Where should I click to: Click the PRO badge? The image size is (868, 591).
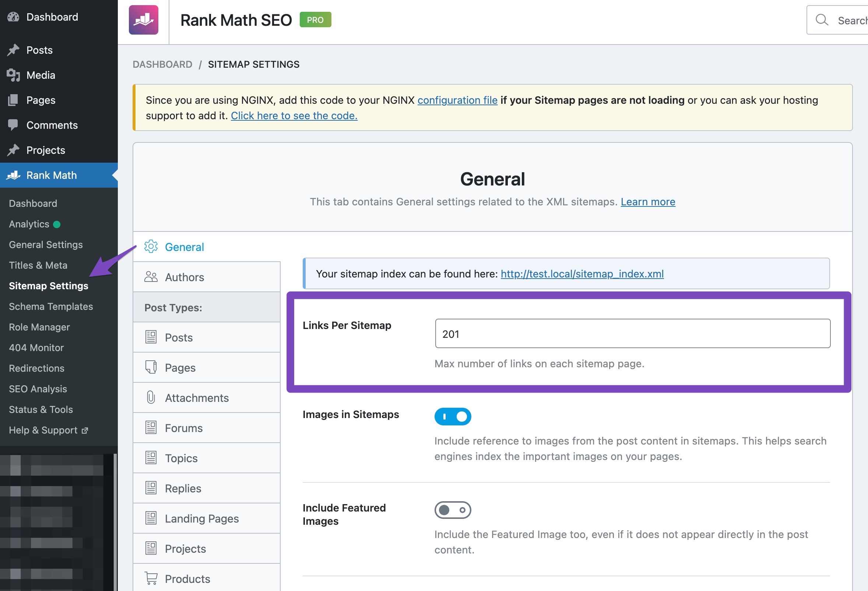315,20
